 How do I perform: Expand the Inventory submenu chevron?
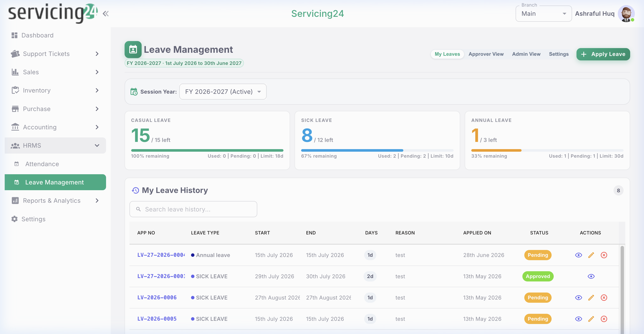[x=97, y=90]
